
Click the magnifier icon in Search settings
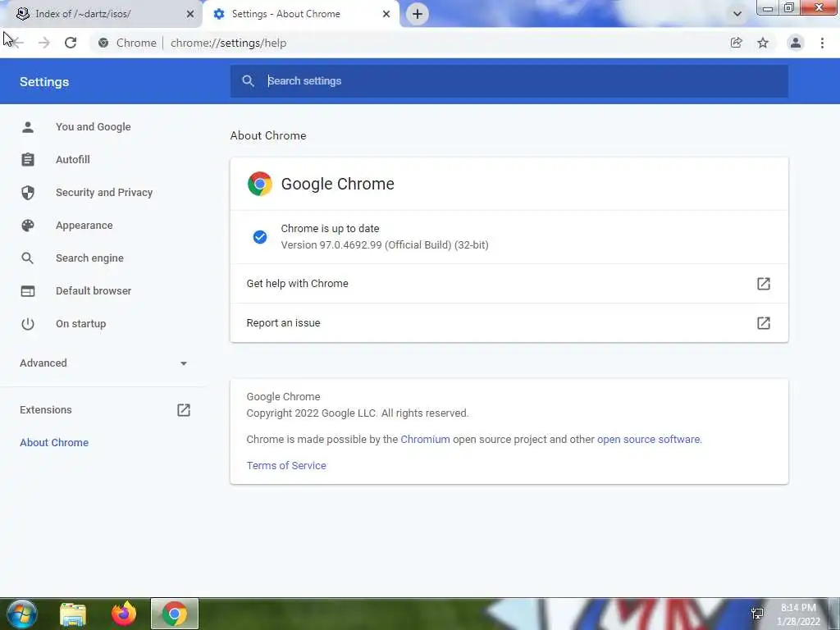tap(248, 81)
